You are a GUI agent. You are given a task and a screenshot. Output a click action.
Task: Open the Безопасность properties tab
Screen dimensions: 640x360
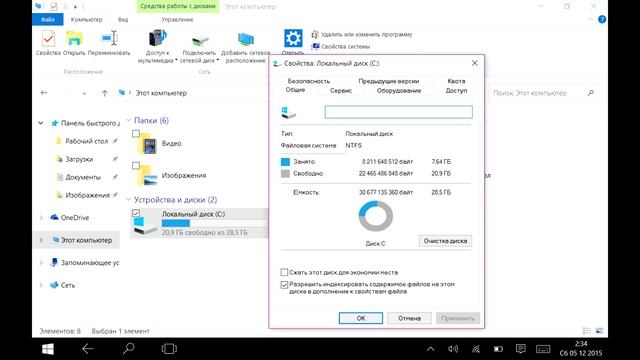(x=309, y=81)
